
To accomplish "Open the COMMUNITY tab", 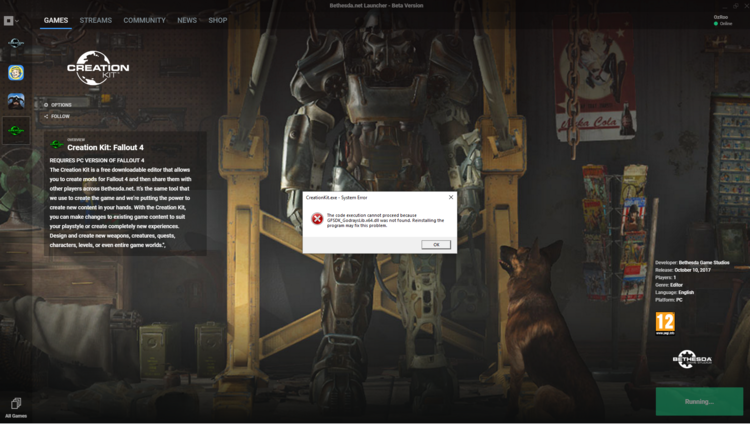I will [144, 21].
